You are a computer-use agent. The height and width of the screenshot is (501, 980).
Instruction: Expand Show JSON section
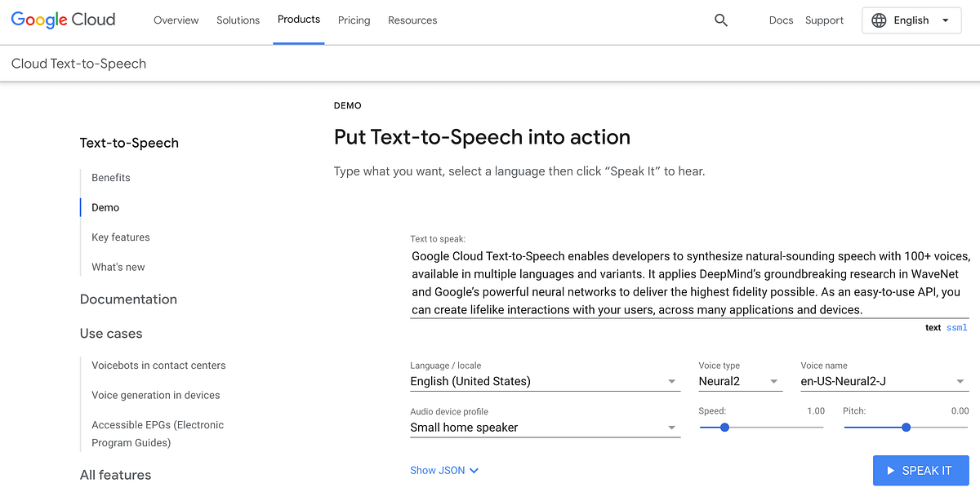tap(444, 471)
